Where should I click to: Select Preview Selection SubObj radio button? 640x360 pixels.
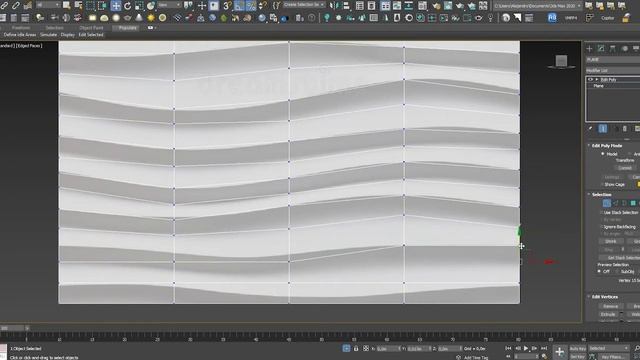tap(617, 271)
